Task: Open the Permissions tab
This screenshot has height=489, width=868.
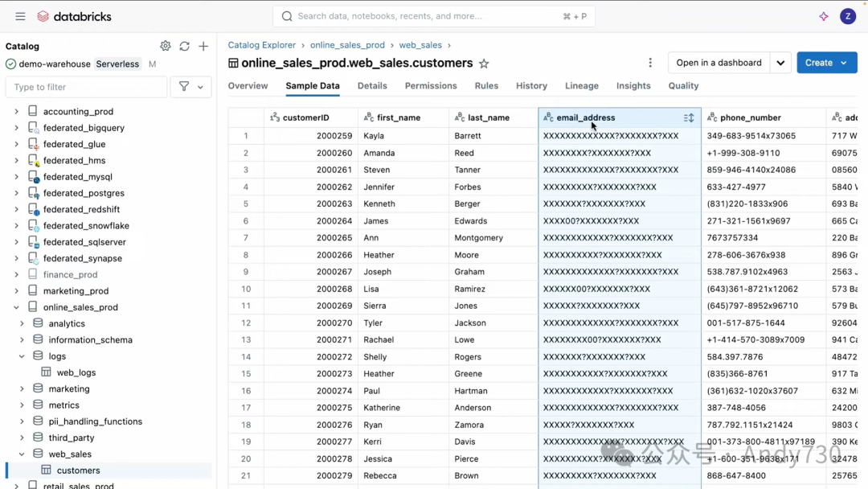Action: [431, 86]
